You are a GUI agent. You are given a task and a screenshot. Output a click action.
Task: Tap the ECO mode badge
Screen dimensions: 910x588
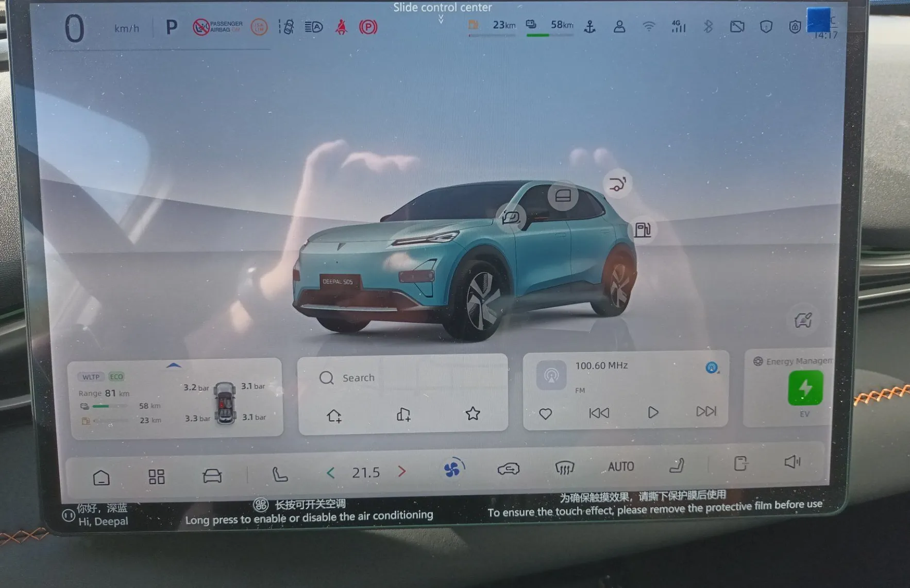tap(116, 376)
